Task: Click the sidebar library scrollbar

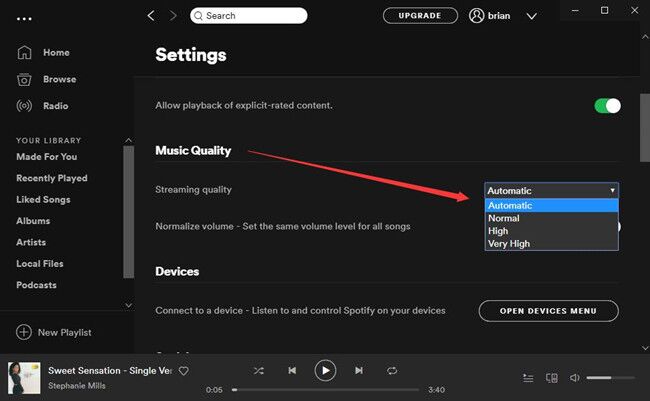Action: click(x=129, y=212)
